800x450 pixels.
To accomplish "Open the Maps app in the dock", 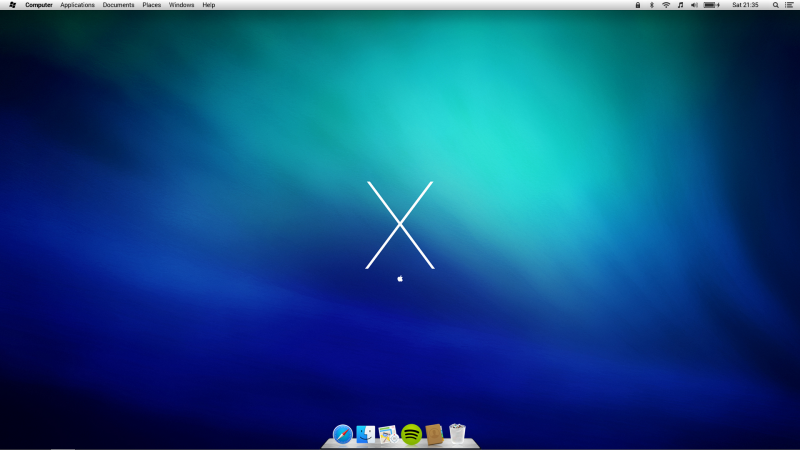I will tap(388, 435).
